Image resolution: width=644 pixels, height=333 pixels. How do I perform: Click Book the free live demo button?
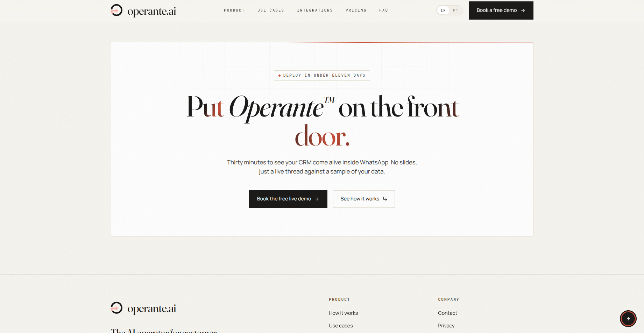[288, 199]
